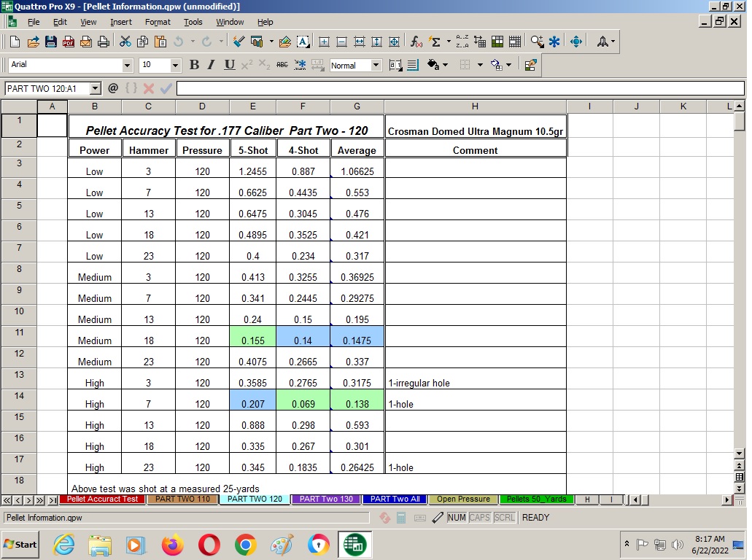Open the Arial font name dropdown
The image size is (752, 560).
click(x=127, y=65)
